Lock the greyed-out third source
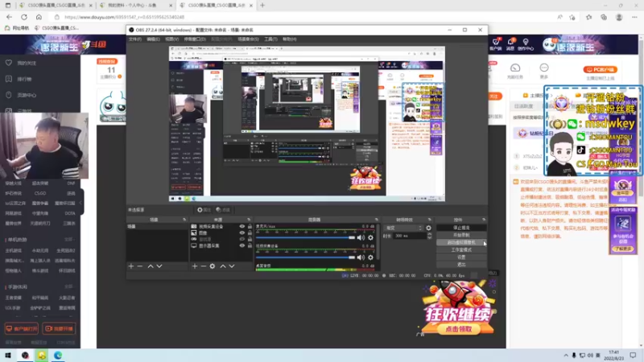This screenshot has height=362, width=644. 250,239
